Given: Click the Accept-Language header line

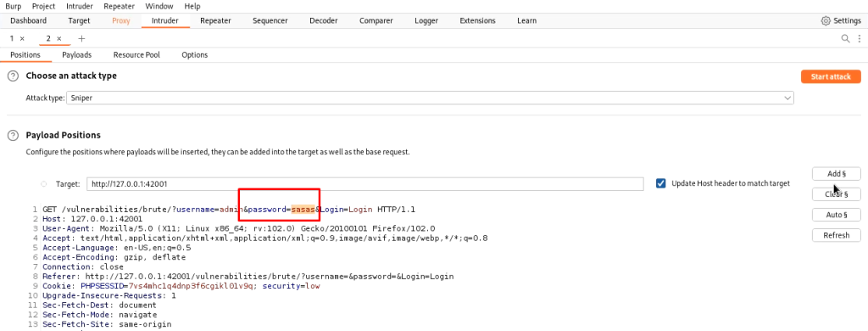Looking at the screenshot, I should pyautogui.click(x=117, y=248).
